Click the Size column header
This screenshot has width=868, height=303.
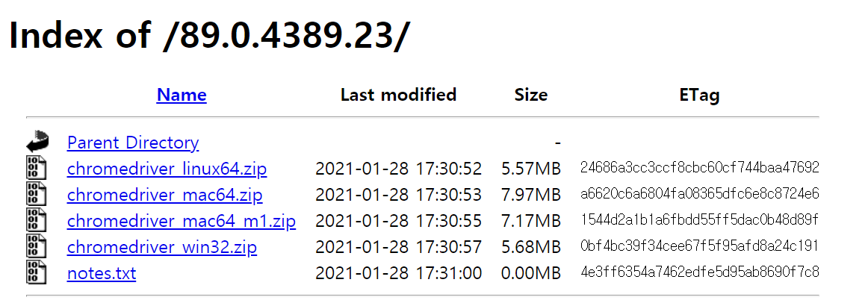point(530,95)
